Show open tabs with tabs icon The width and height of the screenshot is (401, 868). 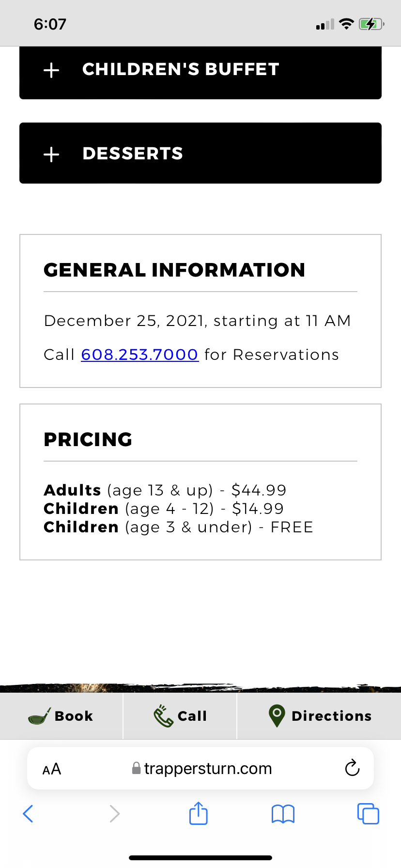coord(368,813)
